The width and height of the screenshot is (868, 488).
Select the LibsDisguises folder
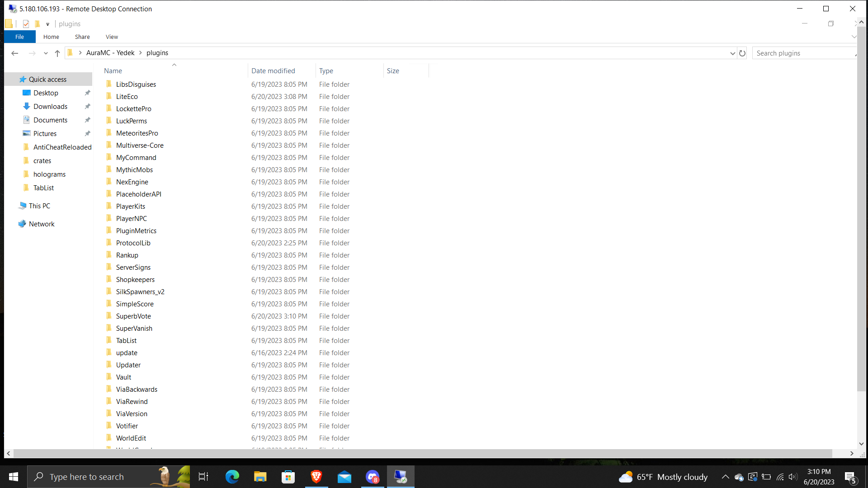[x=136, y=84]
